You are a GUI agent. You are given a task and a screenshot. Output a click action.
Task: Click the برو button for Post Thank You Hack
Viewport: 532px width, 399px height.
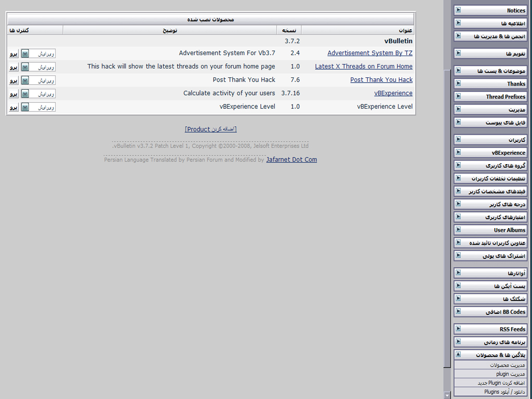point(14,81)
